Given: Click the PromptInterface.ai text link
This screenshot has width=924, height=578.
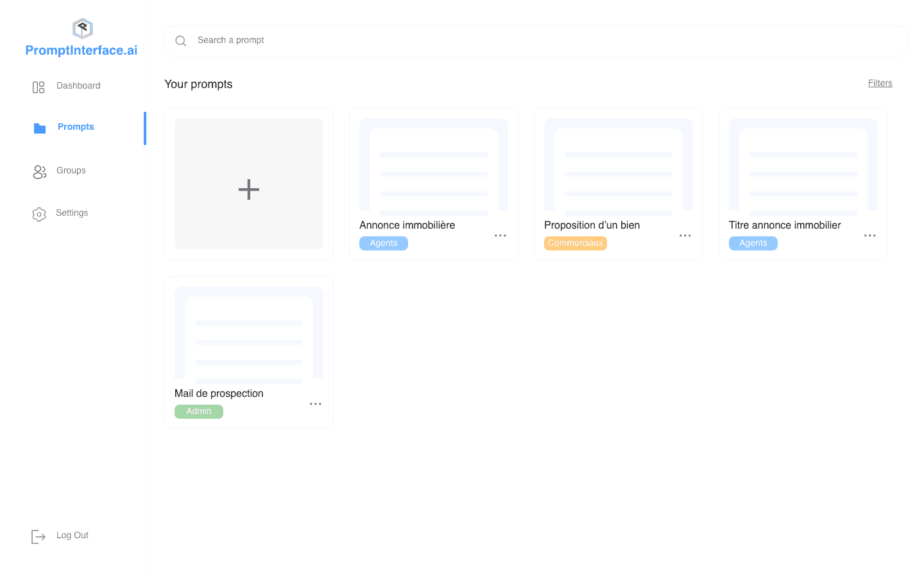Looking at the screenshot, I should click(81, 49).
